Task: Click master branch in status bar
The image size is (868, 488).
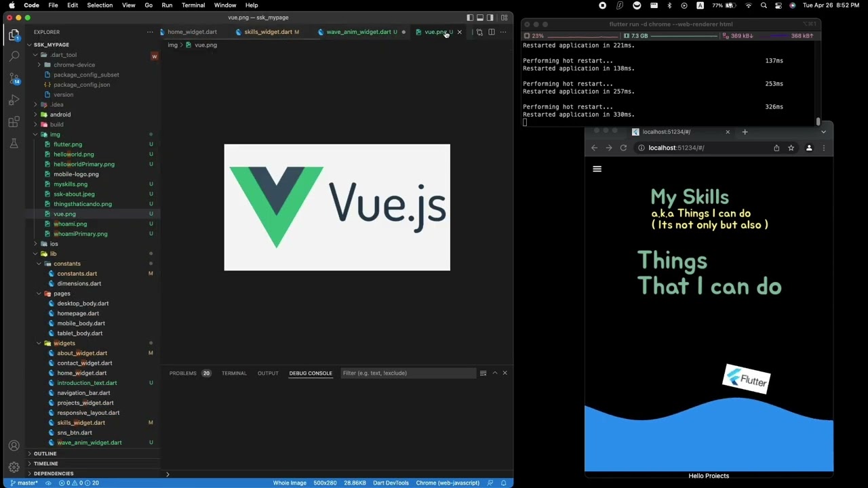Action: 24,483
